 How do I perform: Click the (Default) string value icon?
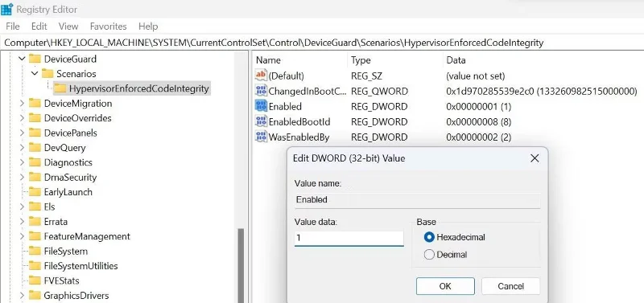click(261, 76)
